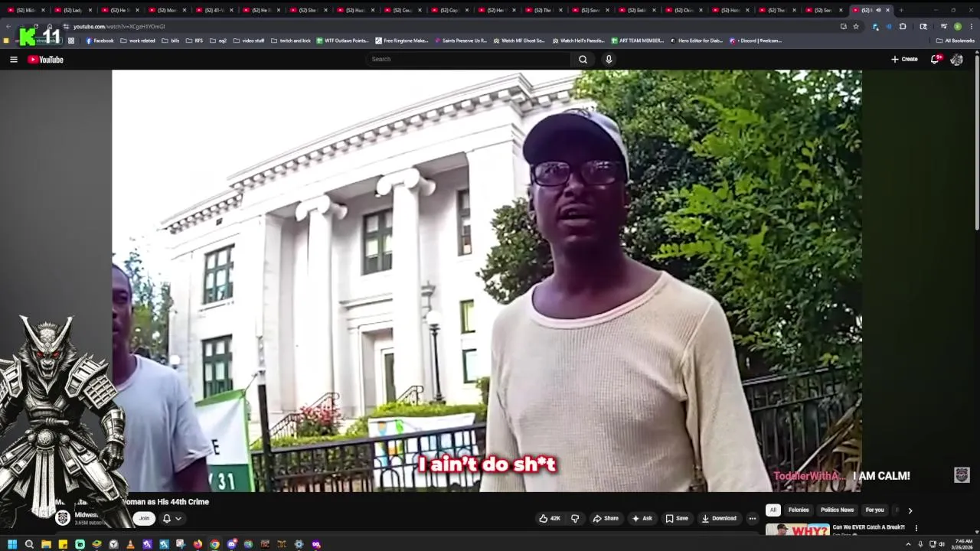This screenshot has height=551, width=980.
Task: Open Hero Editor for Diablo bookmark
Action: point(697,41)
